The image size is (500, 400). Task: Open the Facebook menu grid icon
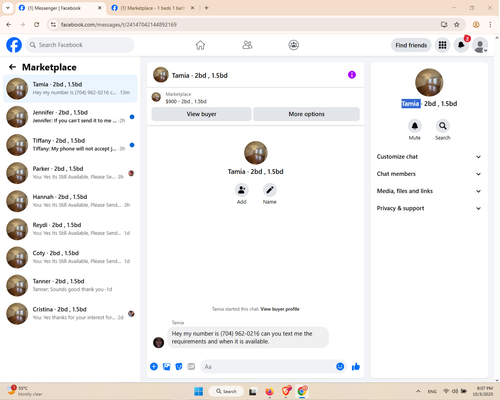click(442, 45)
